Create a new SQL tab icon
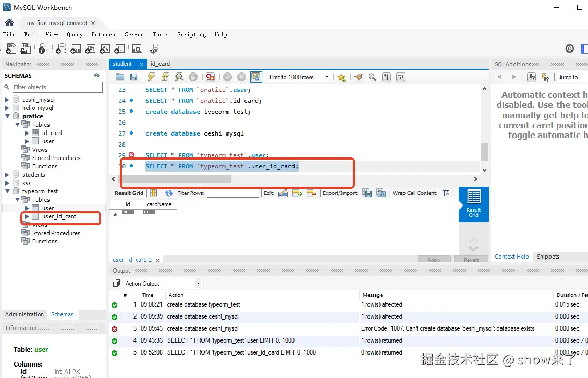The image size is (588, 378). point(11,48)
